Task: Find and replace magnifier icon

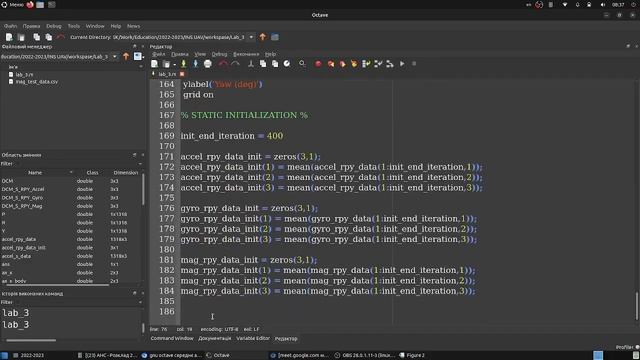Action: tap(302, 64)
